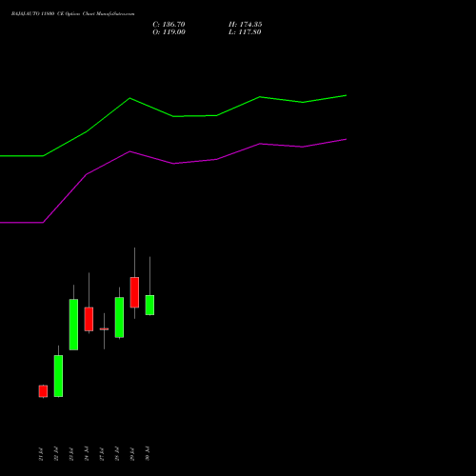This screenshot has width=476, height=476.
Task: Select the 29 Jul red candlestick
Action: pos(134,292)
